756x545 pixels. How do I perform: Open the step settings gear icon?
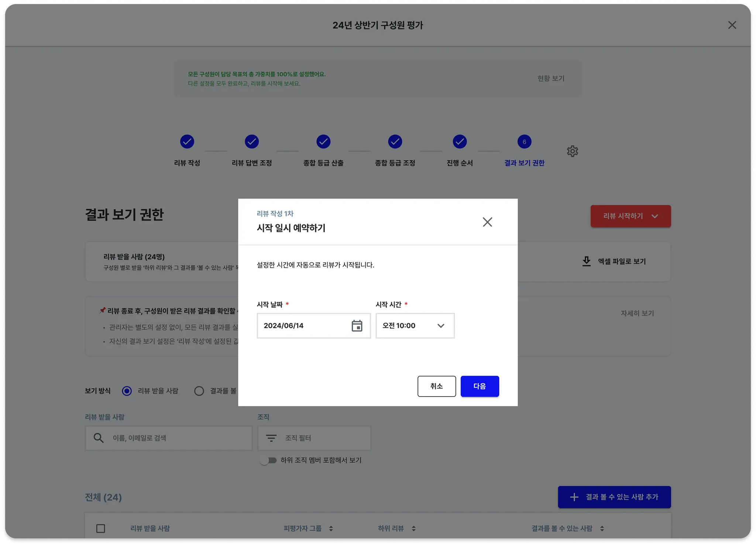pyautogui.click(x=572, y=151)
